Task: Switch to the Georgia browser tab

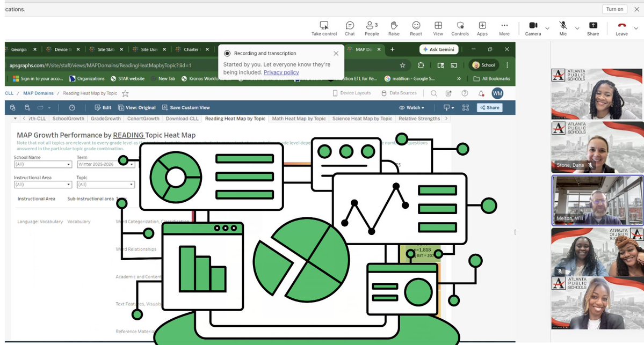Action: pos(19,49)
